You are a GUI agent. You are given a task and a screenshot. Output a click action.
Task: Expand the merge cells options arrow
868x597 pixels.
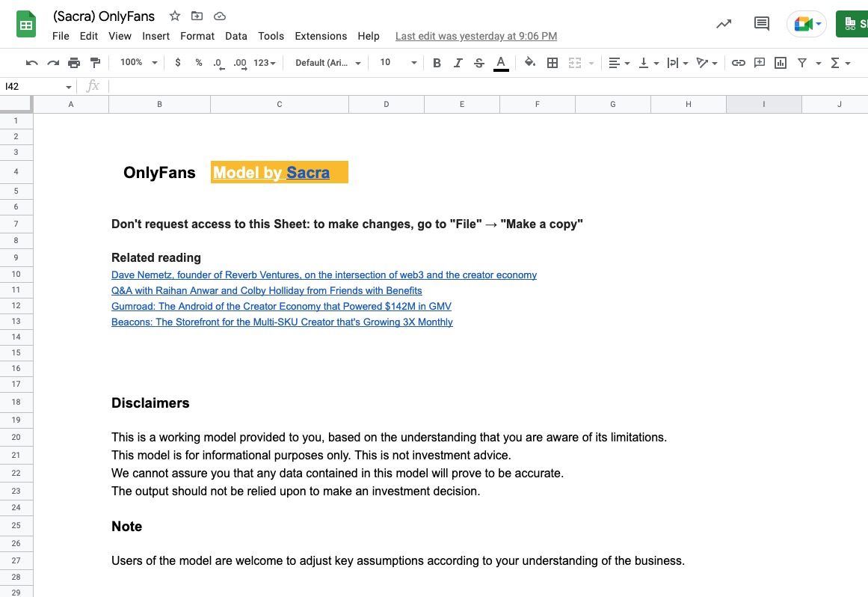pyautogui.click(x=591, y=63)
